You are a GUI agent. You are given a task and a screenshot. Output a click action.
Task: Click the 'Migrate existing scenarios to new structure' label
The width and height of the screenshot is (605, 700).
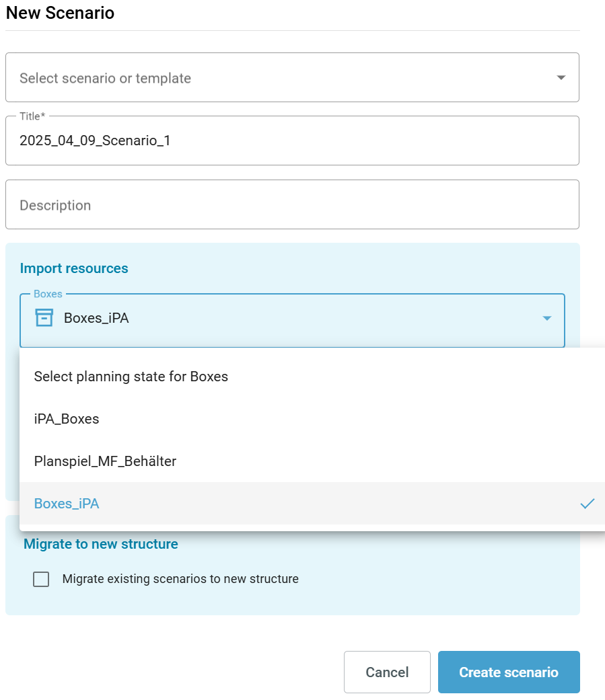point(180,579)
